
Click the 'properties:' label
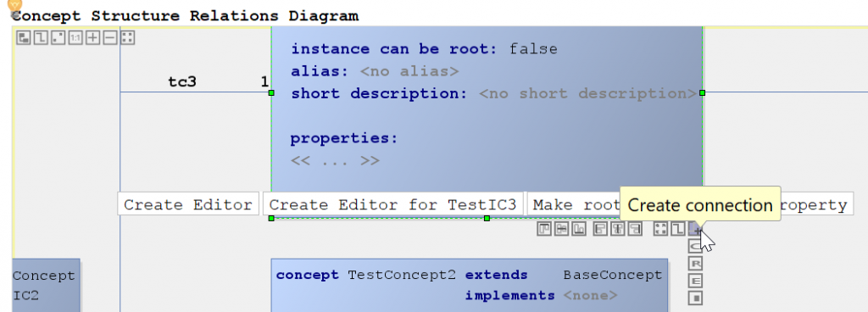pos(344,138)
